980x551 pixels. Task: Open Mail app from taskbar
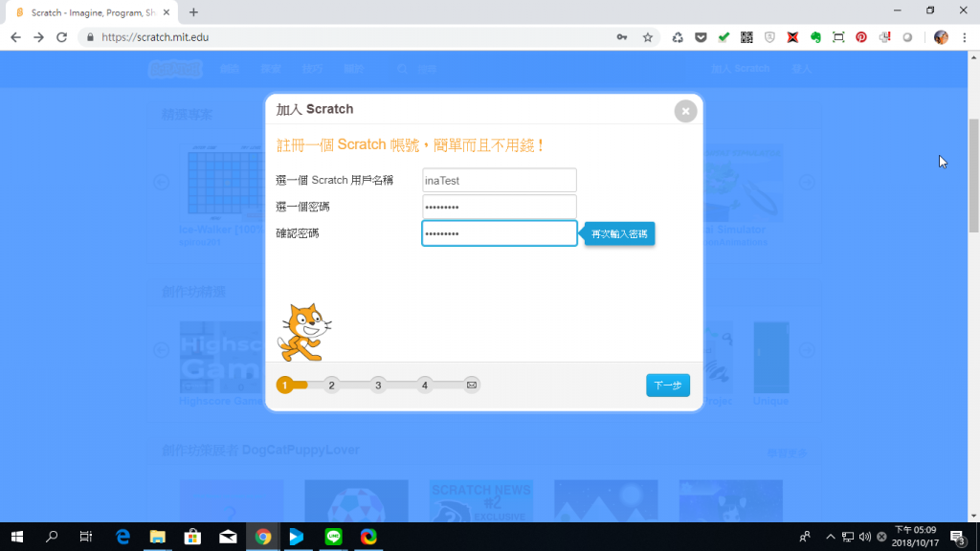[x=228, y=537]
